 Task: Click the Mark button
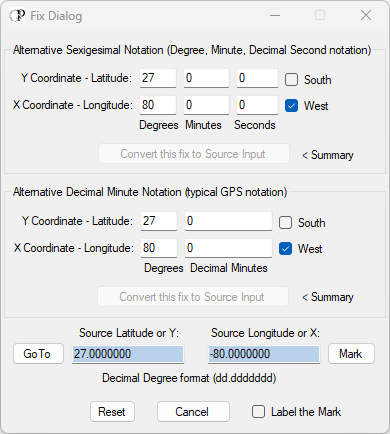tap(351, 354)
